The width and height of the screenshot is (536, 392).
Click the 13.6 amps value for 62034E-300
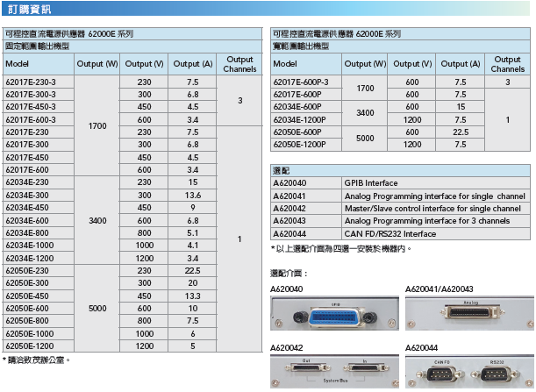(192, 196)
